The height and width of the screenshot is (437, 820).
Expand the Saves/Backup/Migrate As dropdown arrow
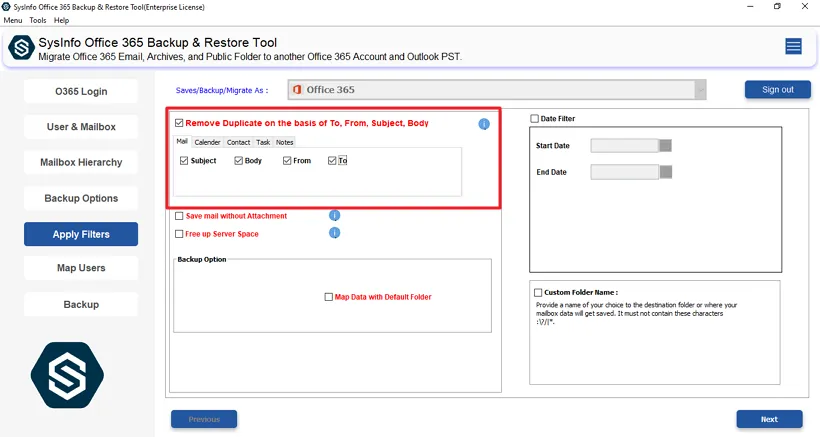tap(700, 90)
